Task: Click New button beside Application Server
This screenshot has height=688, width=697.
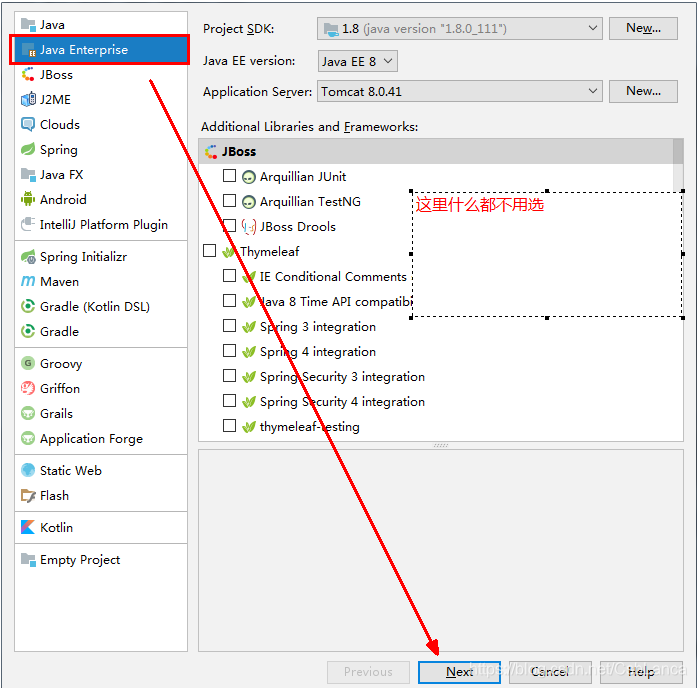Action: pyautogui.click(x=643, y=92)
